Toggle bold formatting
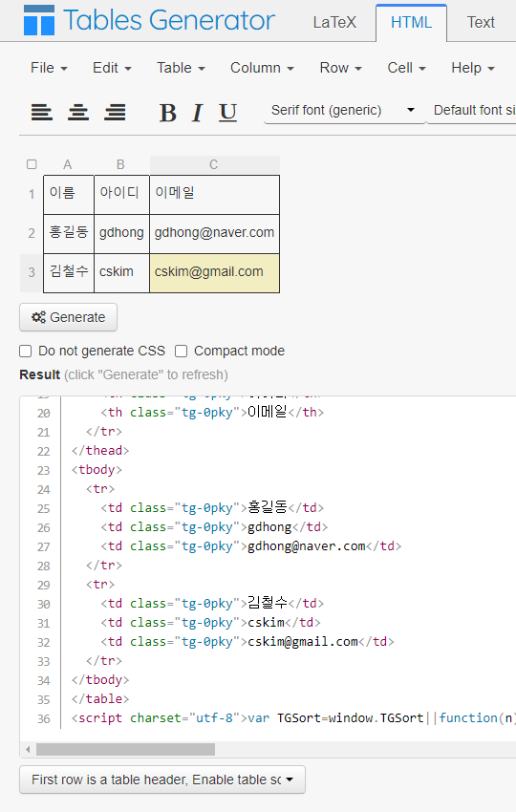This screenshot has height=812, width=516. pos(168,113)
